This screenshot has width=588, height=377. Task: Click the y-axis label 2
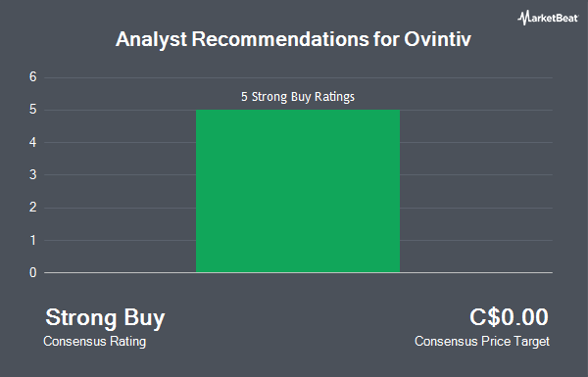pyautogui.click(x=33, y=208)
